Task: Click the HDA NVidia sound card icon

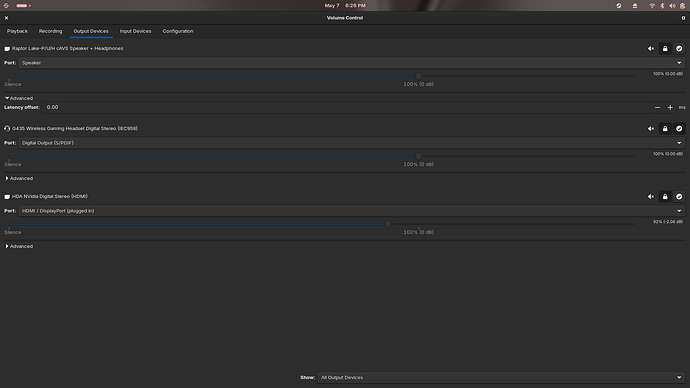Action: coord(7,197)
